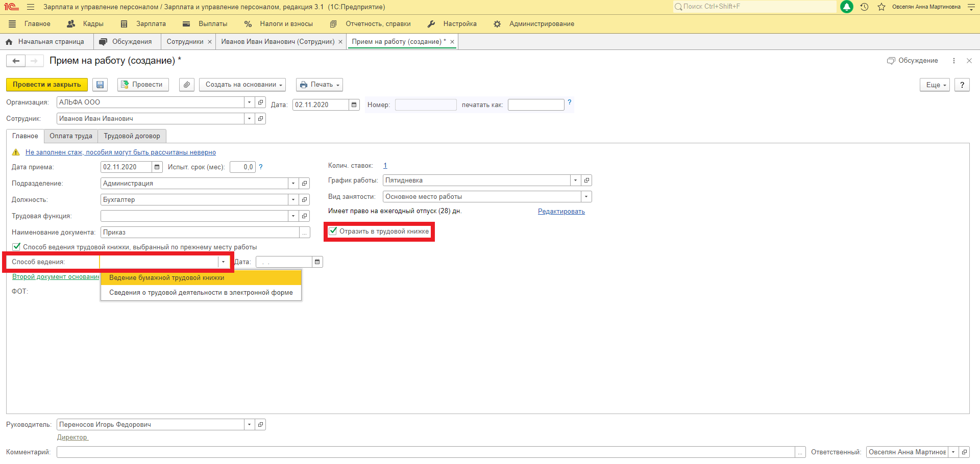
Task: Open the hamburger main menu icon
Action: pos(31,7)
